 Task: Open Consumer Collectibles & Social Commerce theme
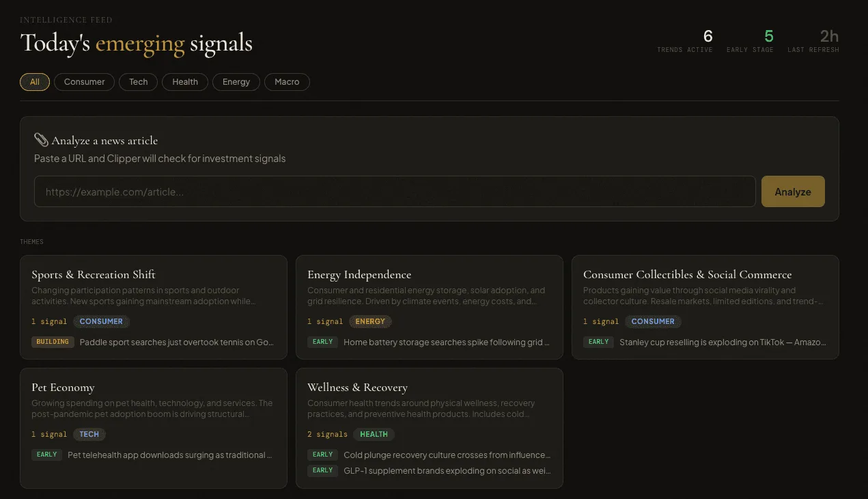click(x=705, y=307)
